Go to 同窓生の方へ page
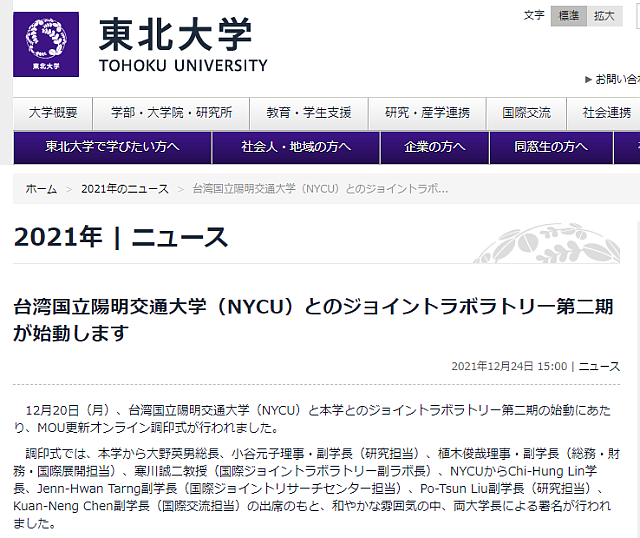The width and height of the screenshot is (640, 538). pyautogui.click(x=551, y=147)
